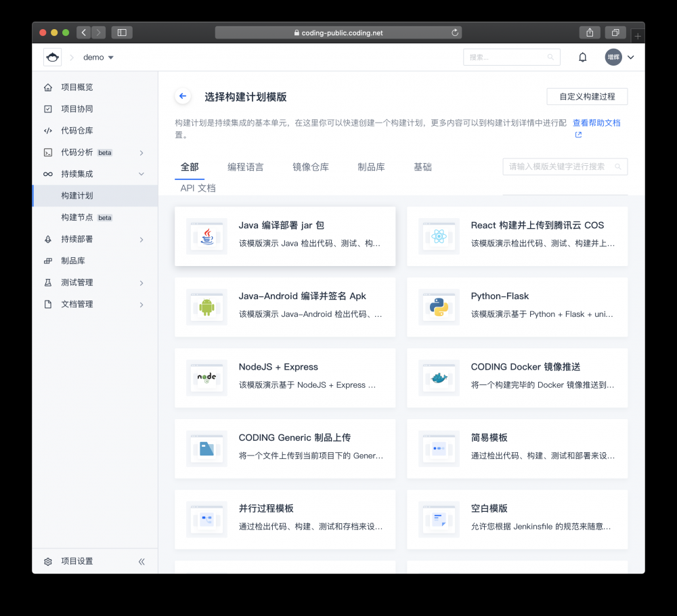
Task: Click the 持续集成 infinity icon in sidebar
Action: click(47, 173)
